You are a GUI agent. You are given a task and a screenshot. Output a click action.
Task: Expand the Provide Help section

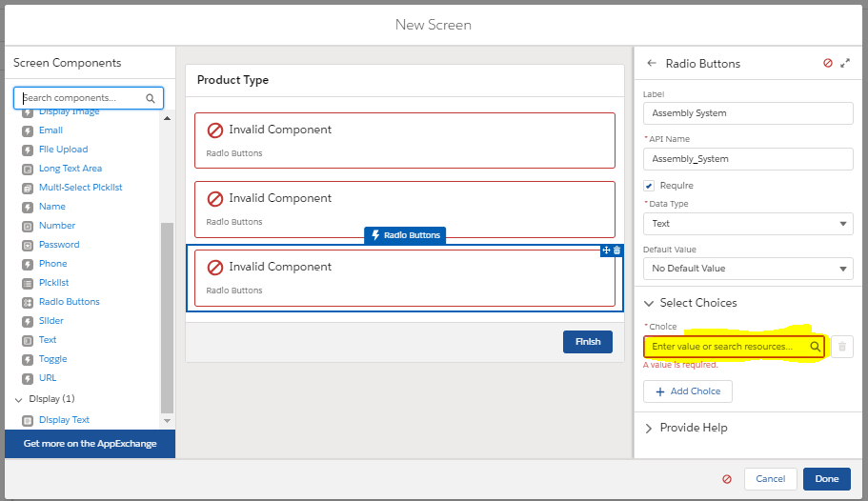(x=650, y=428)
